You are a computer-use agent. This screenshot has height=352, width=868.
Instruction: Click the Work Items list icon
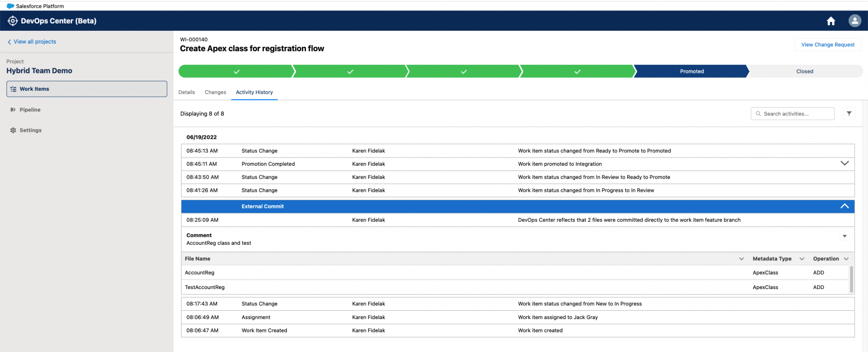pos(13,89)
